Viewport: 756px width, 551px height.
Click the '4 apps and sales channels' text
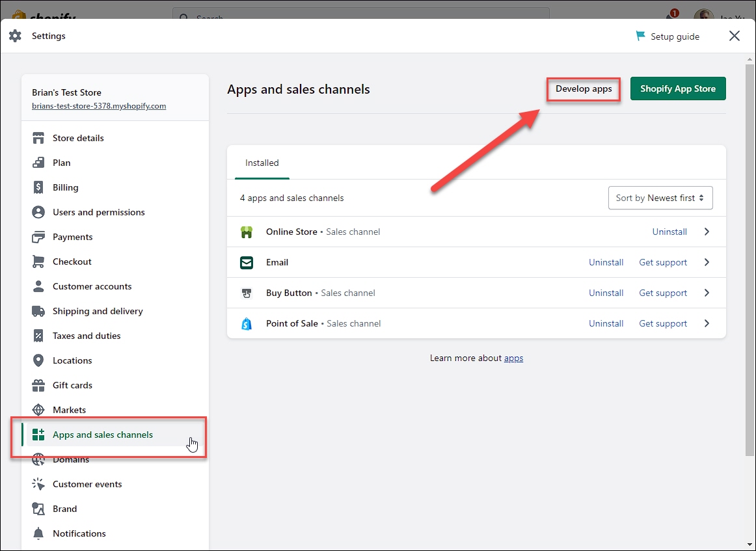click(291, 198)
